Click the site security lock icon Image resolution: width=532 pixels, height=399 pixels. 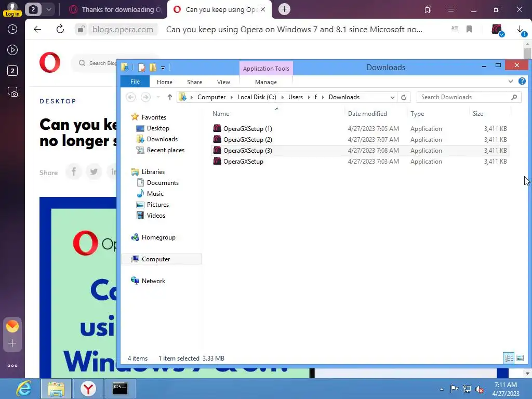click(81, 30)
